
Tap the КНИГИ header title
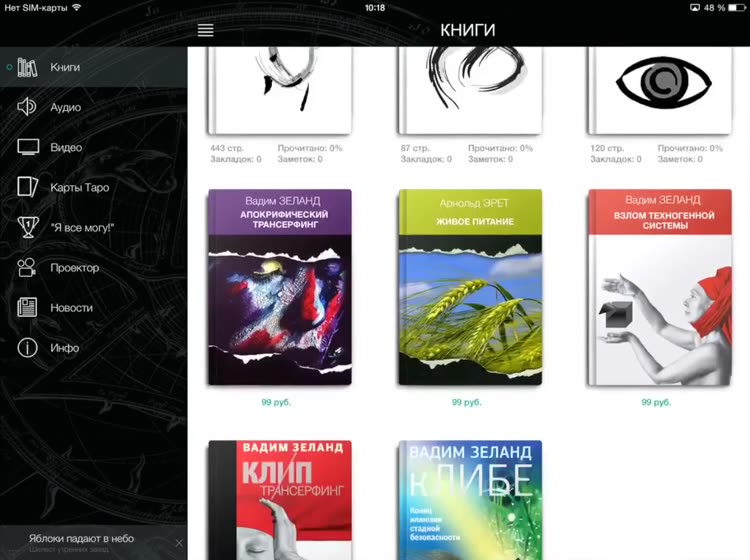pyautogui.click(x=467, y=30)
